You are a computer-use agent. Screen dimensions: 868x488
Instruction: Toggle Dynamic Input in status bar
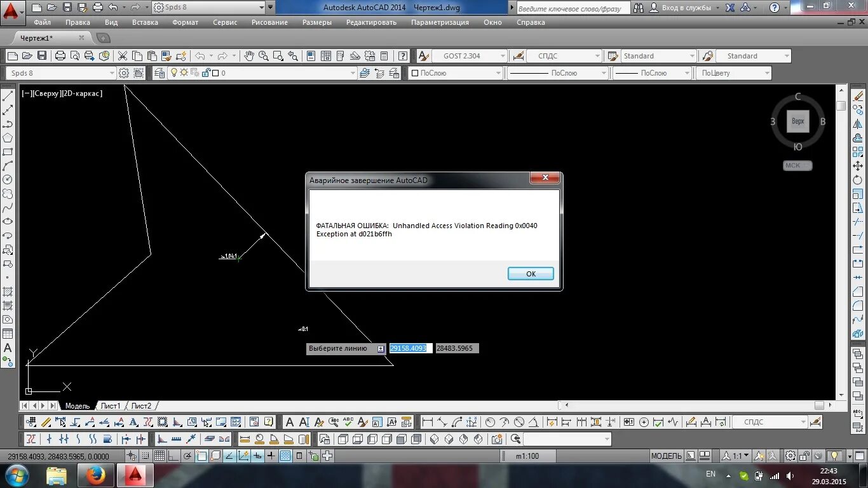click(x=257, y=456)
